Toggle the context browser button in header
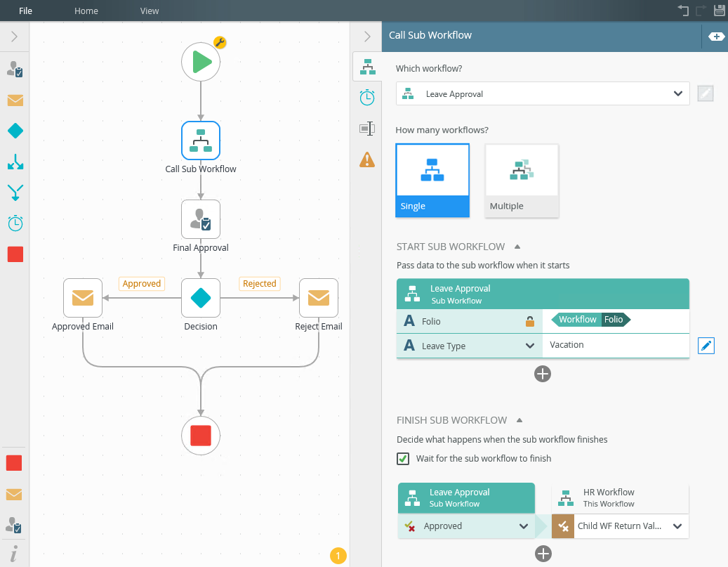 click(716, 37)
